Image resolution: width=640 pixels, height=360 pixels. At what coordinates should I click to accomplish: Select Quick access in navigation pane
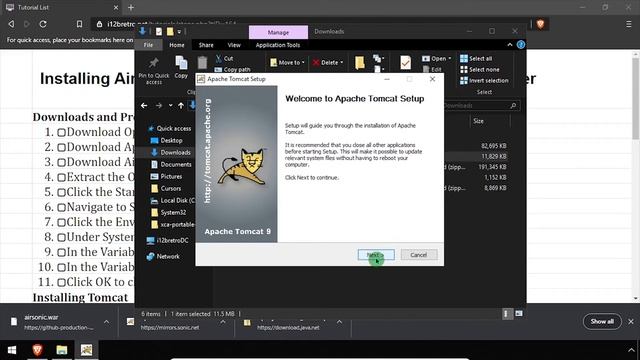point(170,128)
